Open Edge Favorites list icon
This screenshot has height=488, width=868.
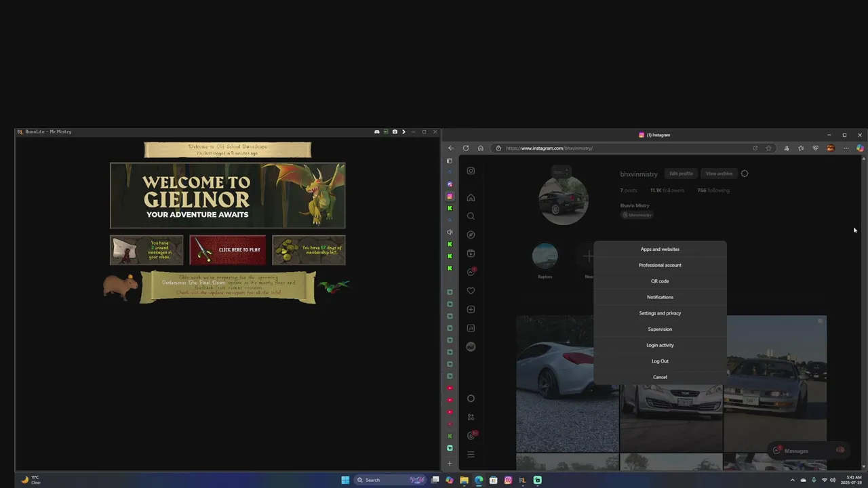[x=801, y=148]
